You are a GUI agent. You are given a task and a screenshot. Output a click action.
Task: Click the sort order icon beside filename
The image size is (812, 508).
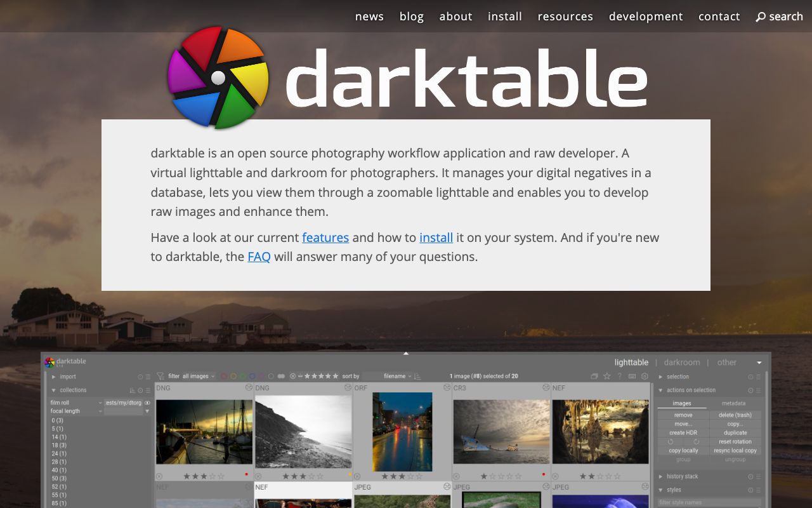418,377
